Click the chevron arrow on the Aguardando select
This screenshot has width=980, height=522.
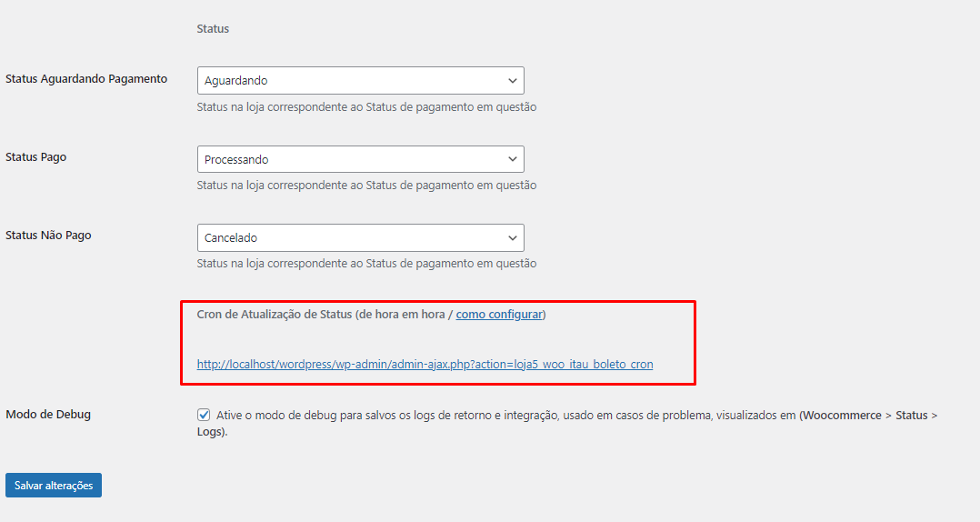tap(512, 81)
